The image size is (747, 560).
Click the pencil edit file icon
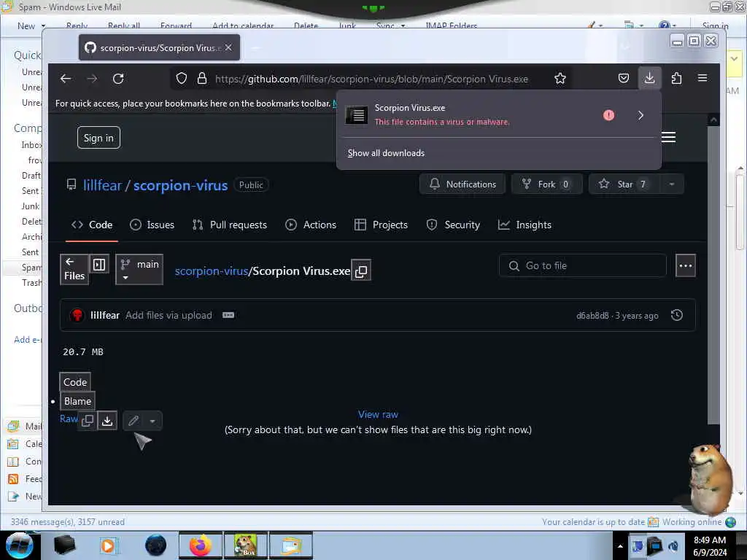(x=133, y=421)
